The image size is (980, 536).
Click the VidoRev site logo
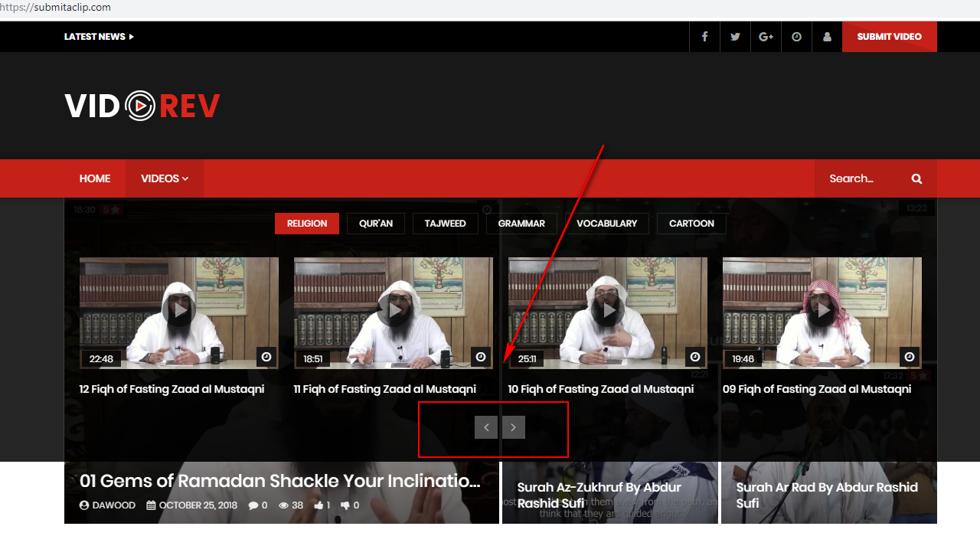(x=142, y=106)
